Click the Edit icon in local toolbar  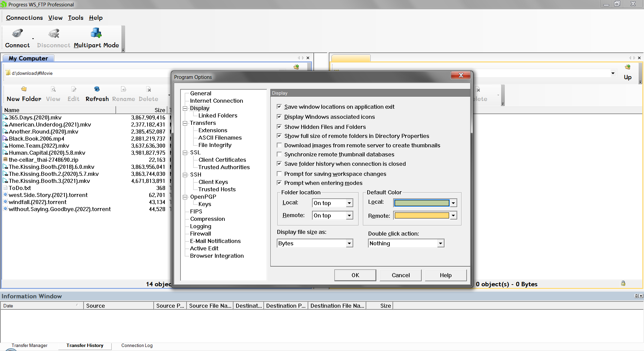[74, 89]
